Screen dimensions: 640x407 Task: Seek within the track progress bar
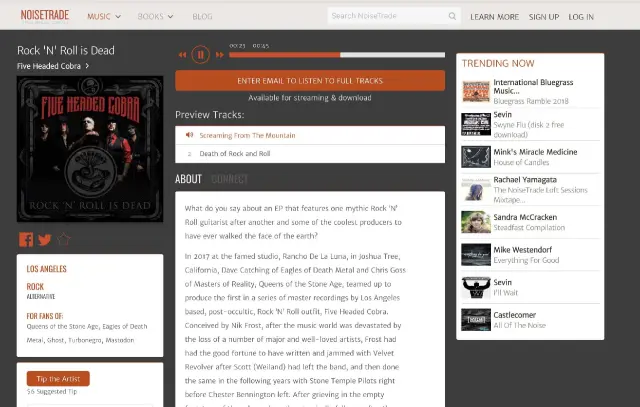pos(337,55)
